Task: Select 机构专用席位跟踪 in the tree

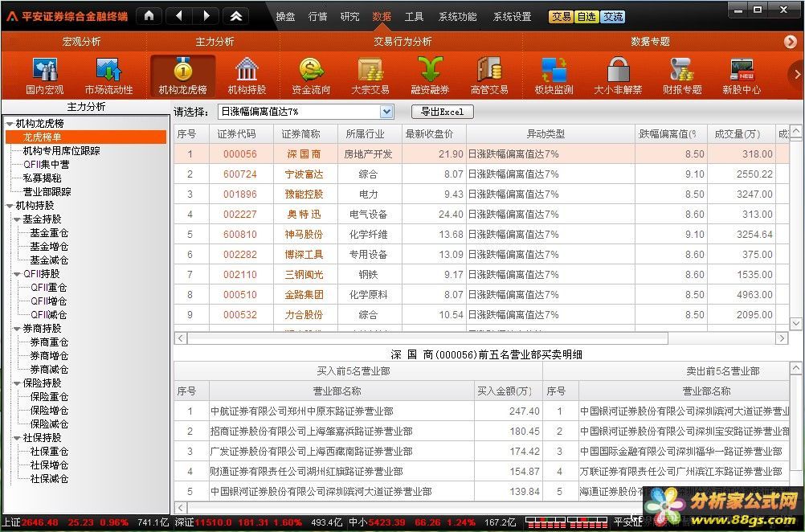Action: 62,151
